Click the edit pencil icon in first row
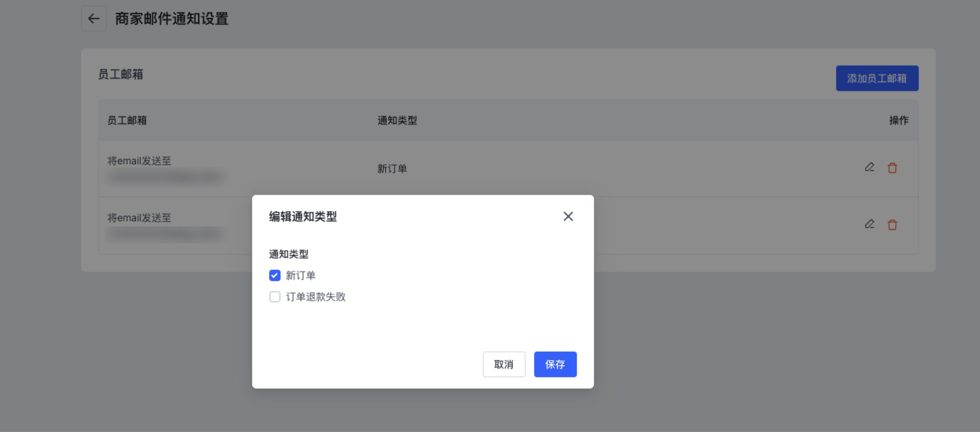Viewport: 980px width, 432px height. click(869, 168)
